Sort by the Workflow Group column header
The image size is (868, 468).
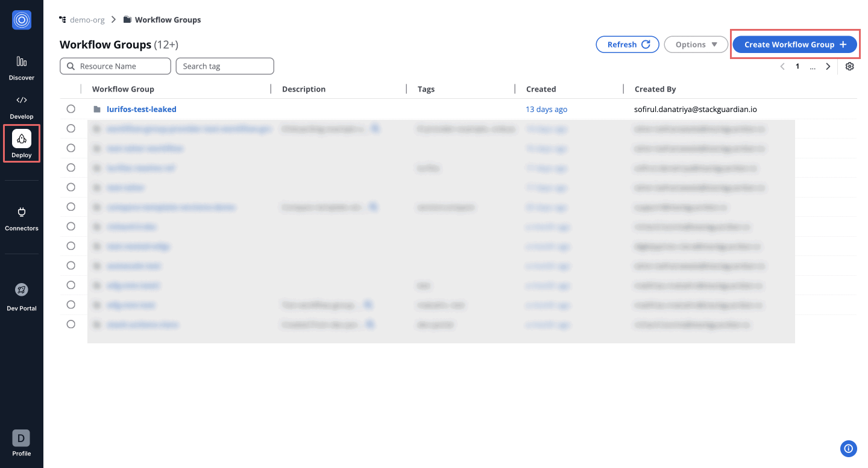click(123, 89)
